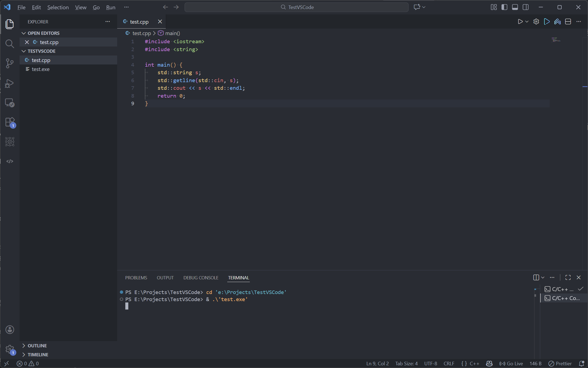This screenshot has height=368, width=588.
Task: Open the Search view in activity bar
Action: (10, 44)
